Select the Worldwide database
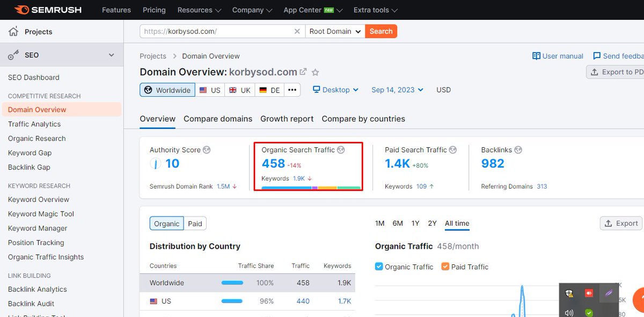Screen dimensions: 644x317 tap(167, 90)
